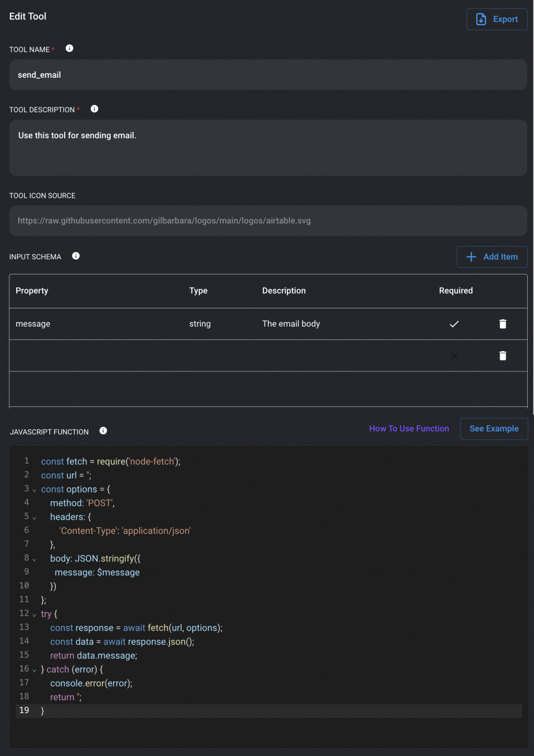Toggle required mark on empty schema row
Screen dimensions: 534x756
454,356
